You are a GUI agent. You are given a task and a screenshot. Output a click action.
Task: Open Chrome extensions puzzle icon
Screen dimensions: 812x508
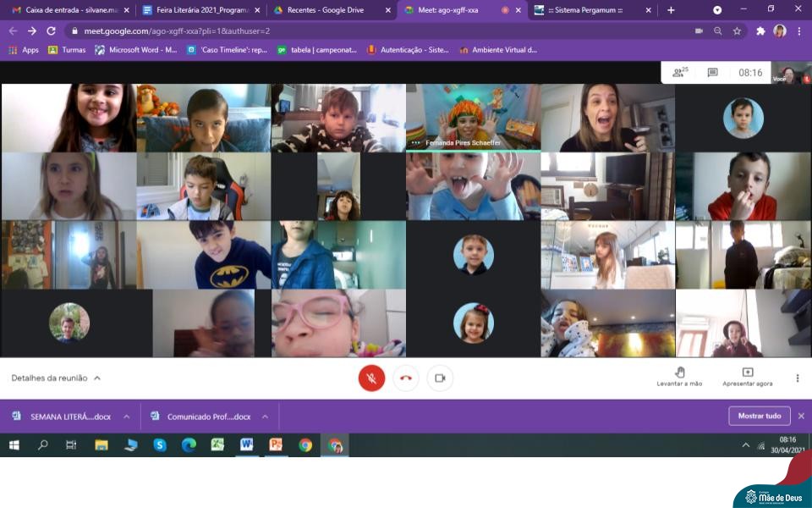760,30
